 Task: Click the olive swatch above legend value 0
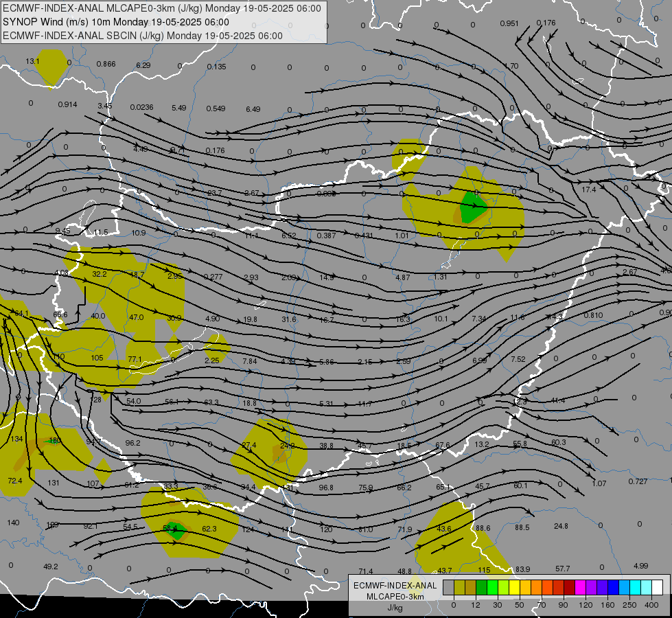click(459, 587)
